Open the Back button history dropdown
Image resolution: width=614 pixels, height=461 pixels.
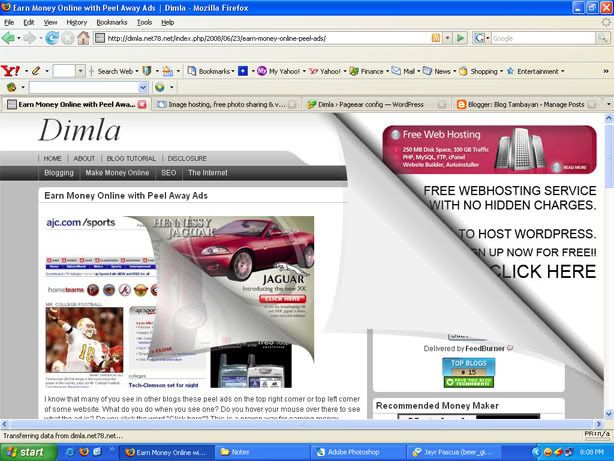(x=18, y=38)
